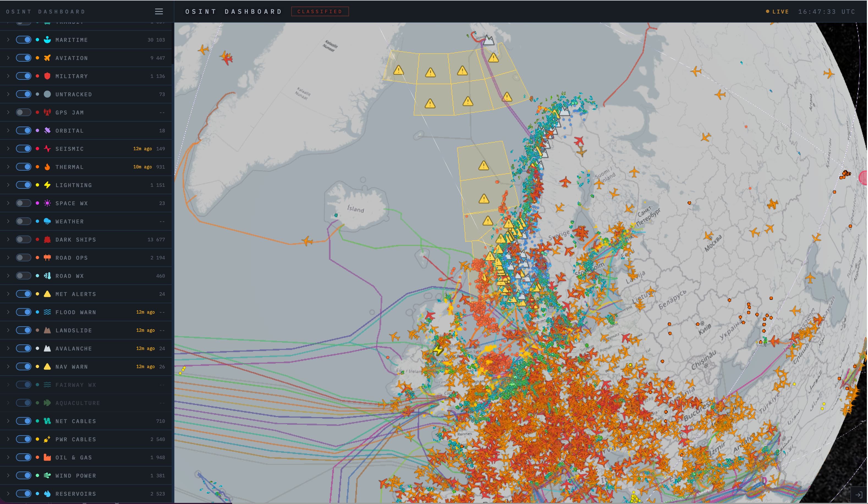Click the Nav Warn yellow color dot
Viewport: 868px width, 504px height.
click(38, 366)
